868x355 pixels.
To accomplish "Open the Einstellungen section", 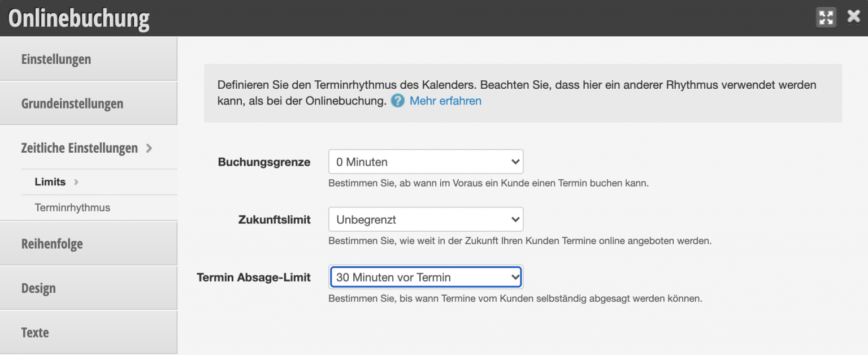I will 57,59.
